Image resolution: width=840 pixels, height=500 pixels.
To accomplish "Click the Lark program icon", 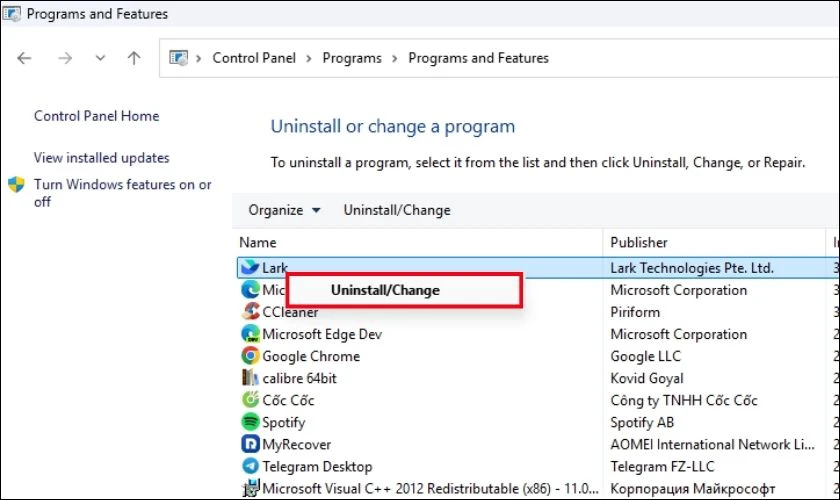I will [x=250, y=267].
